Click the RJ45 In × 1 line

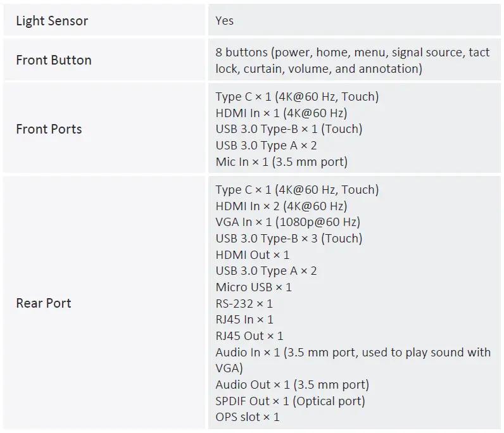tap(244, 320)
